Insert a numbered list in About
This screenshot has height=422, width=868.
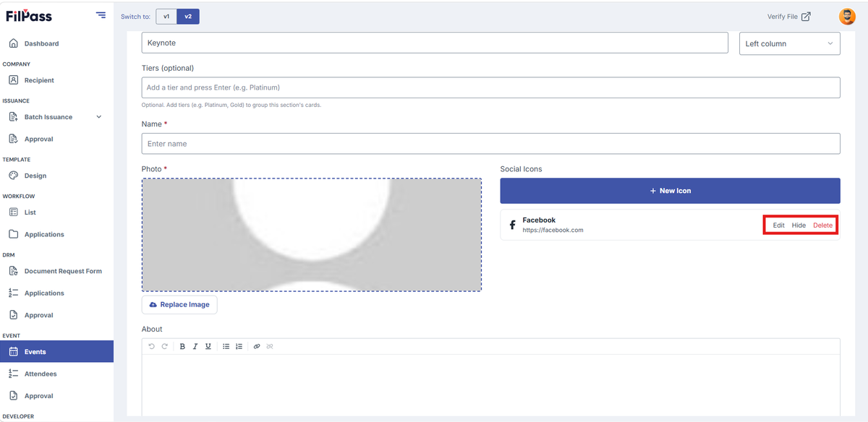pos(239,346)
